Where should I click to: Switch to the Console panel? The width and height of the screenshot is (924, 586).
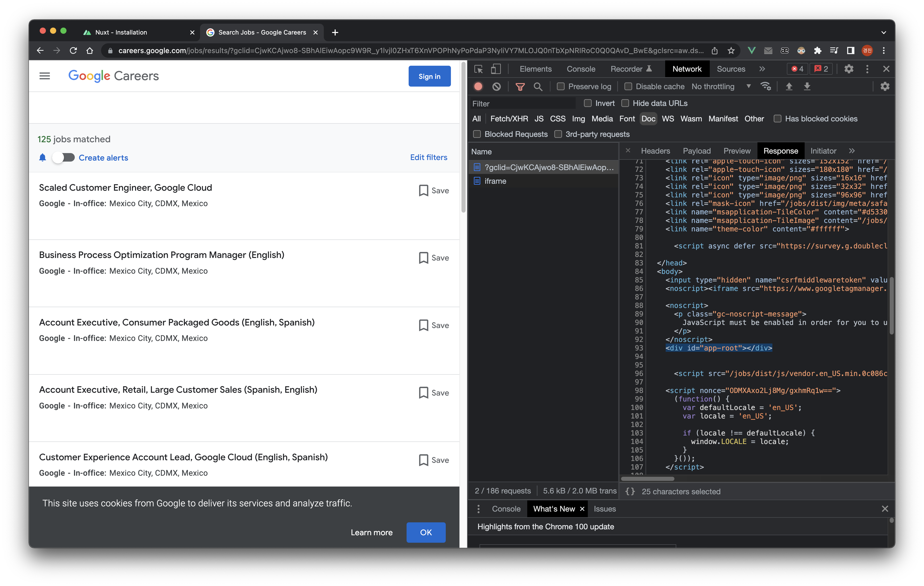coord(581,69)
